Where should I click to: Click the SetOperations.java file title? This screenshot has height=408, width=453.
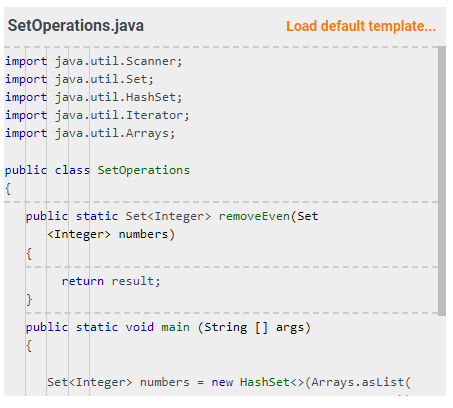tap(76, 25)
